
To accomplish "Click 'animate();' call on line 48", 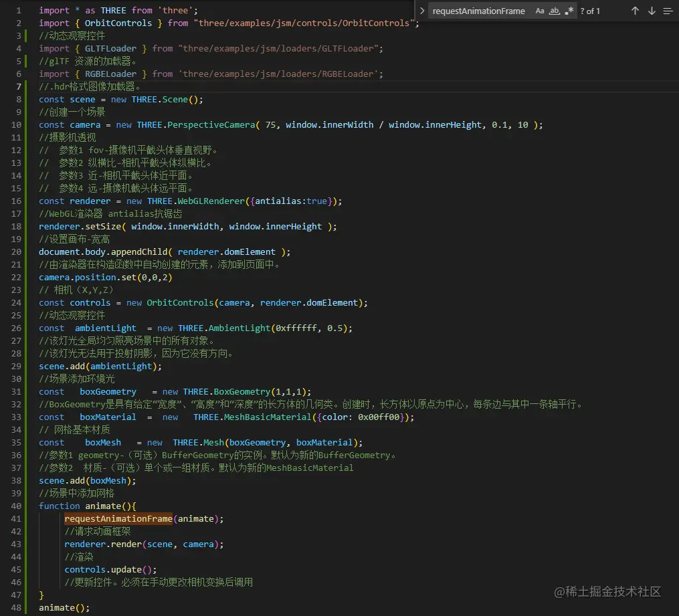I will 64,608.
